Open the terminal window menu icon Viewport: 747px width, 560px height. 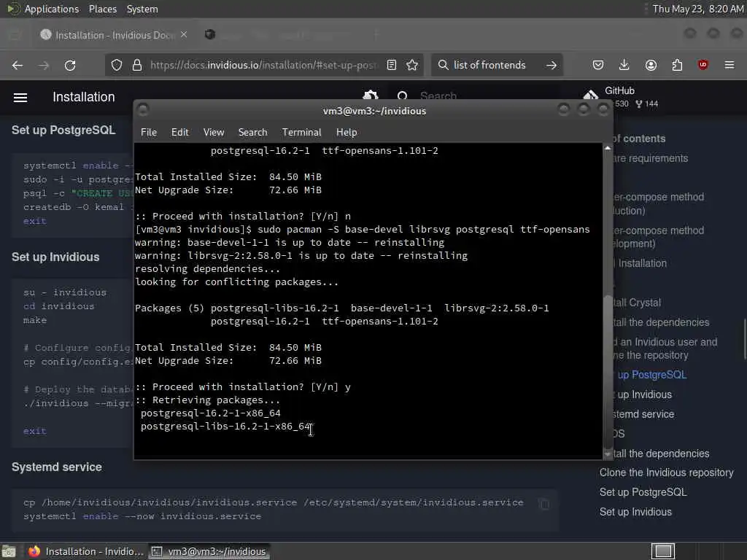pos(143,111)
